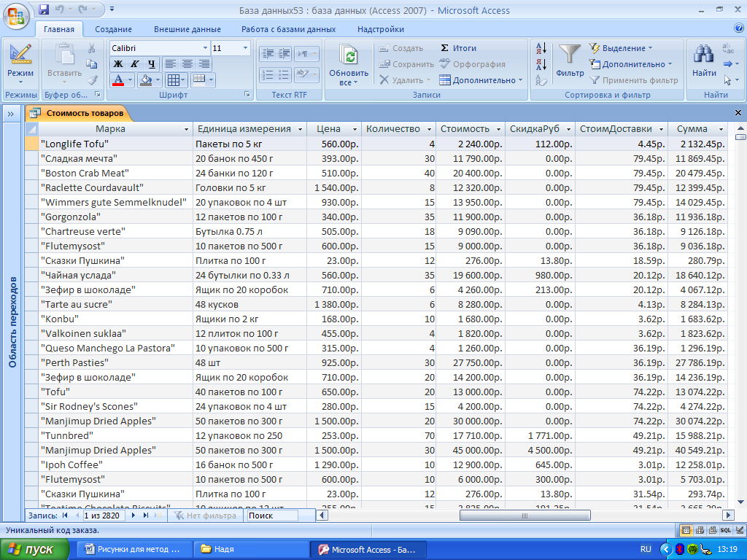The image size is (747, 560).
Task: Open the Стоимость column dropdown arrow
Action: point(498,129)
